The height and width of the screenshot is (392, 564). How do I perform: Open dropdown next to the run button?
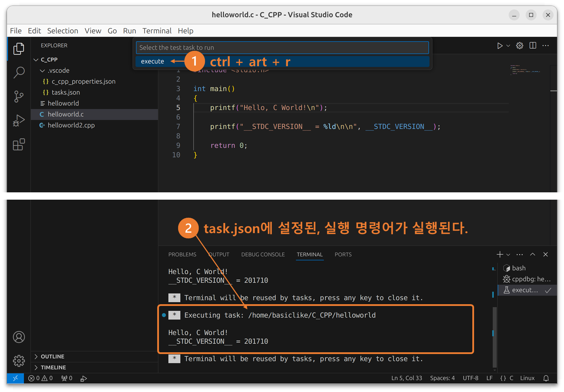(x=508, y=46)
